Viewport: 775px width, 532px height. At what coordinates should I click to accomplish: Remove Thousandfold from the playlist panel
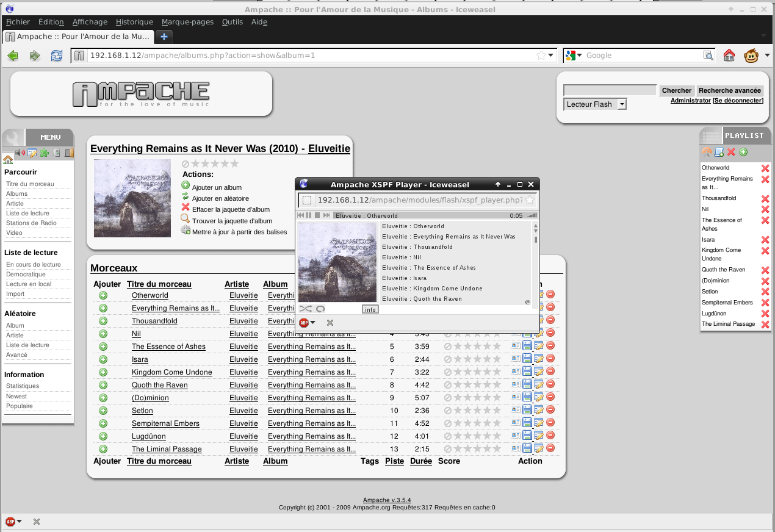point(765,199)
